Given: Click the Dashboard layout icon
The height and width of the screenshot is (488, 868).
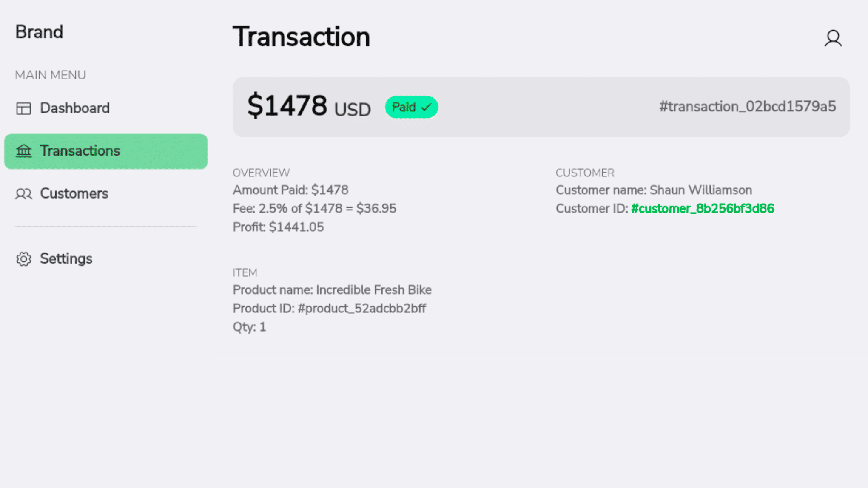Looking at the screenshot, I should tap(23, 108).
